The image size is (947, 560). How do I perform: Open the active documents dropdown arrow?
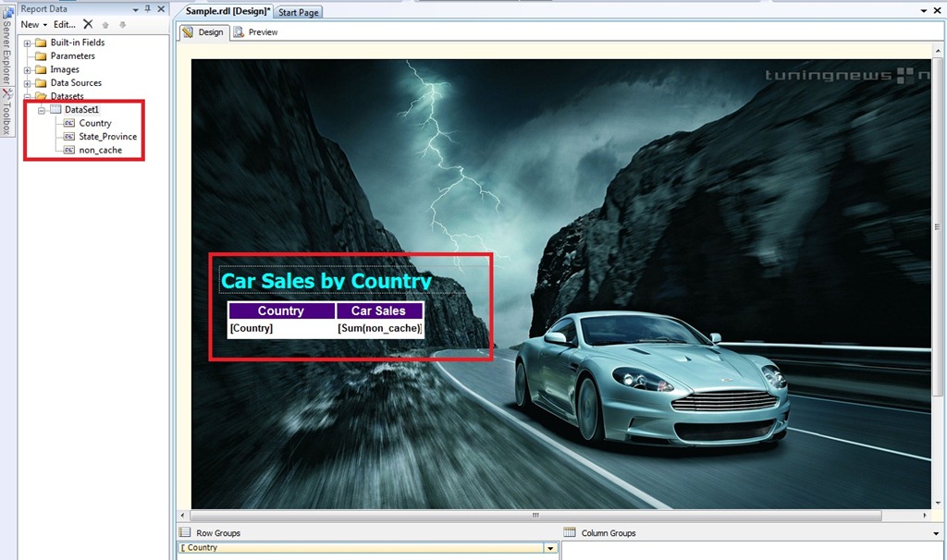click(x=924, y=11)
